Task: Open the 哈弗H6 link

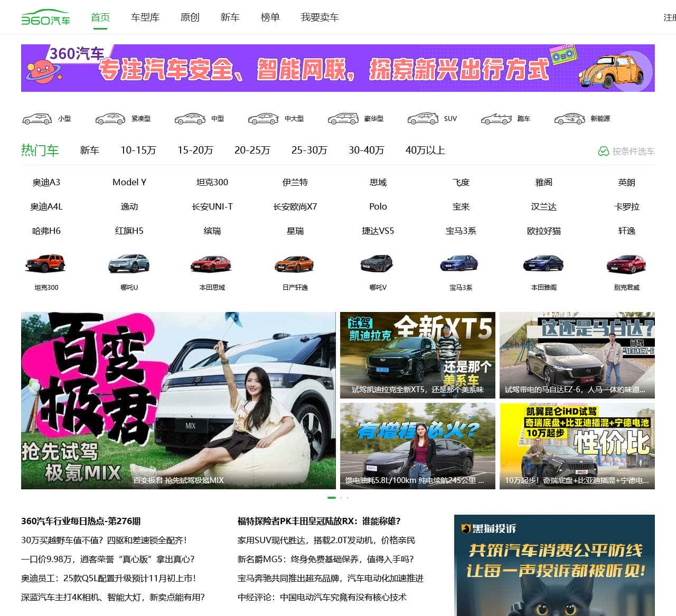Action: [x=46, y=231]
